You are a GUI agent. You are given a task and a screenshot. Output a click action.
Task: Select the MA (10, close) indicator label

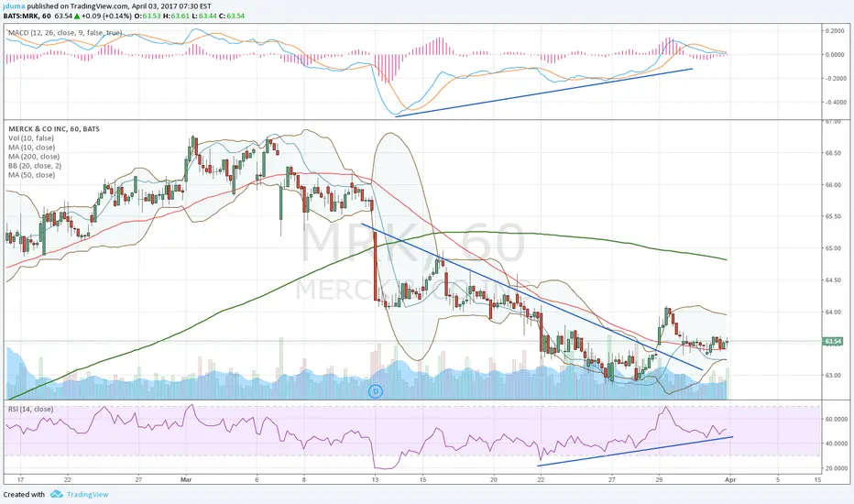31,148
